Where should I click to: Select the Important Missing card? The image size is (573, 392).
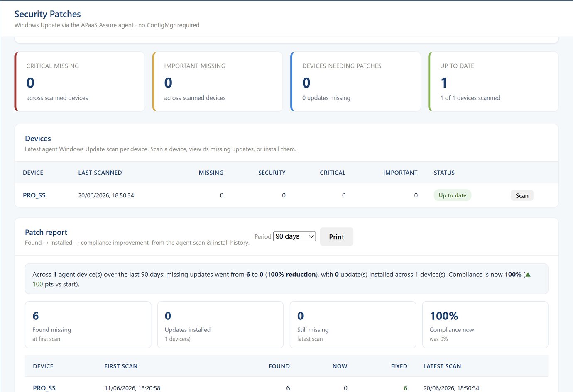coord(218,81)
